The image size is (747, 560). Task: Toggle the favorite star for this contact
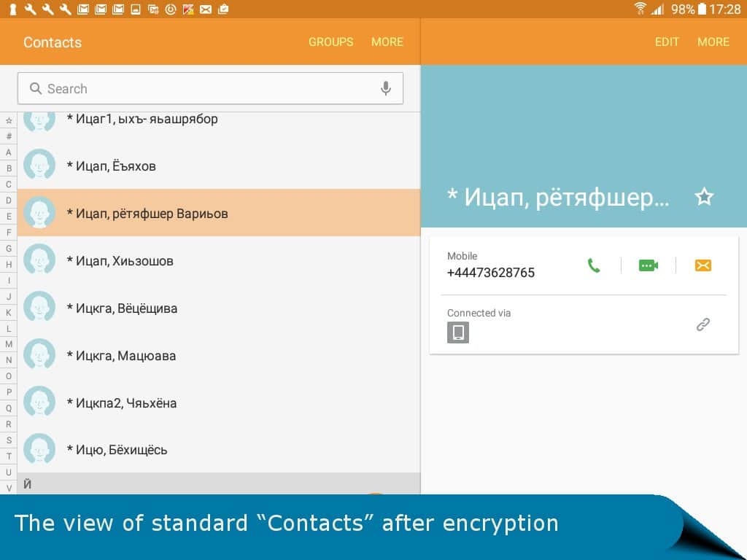click(704, 197)
